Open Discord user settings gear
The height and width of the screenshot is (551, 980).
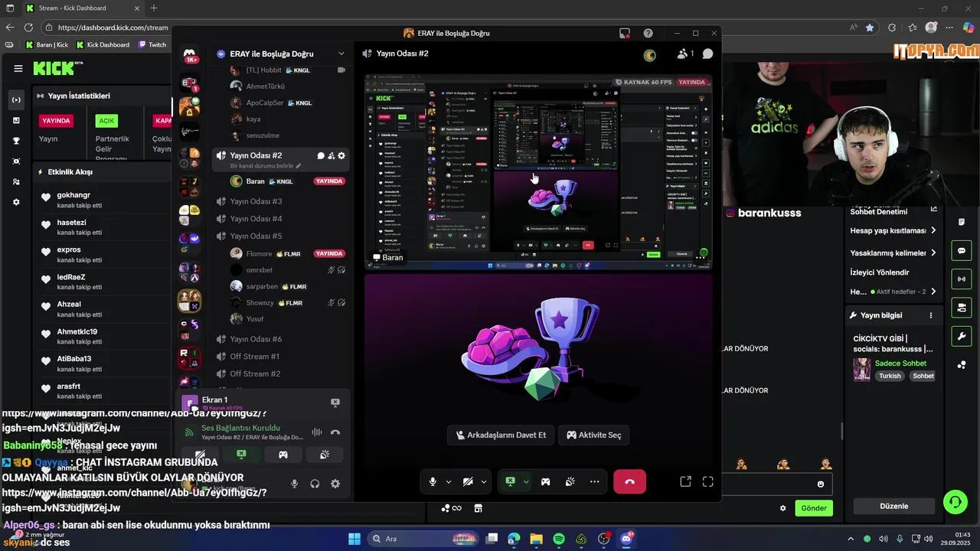tap(335, 484)
